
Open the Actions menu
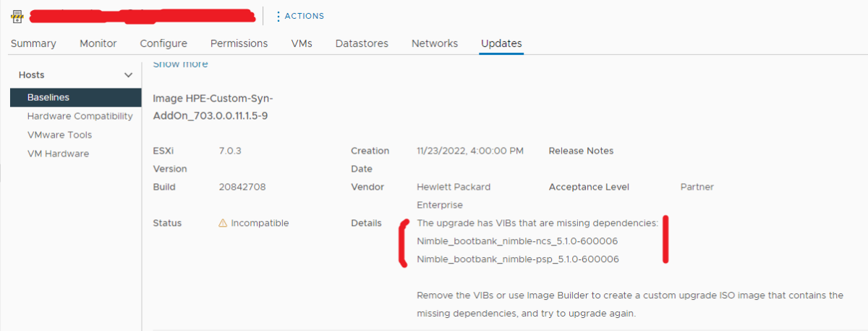pyautogui.click(x=299, y=16)
